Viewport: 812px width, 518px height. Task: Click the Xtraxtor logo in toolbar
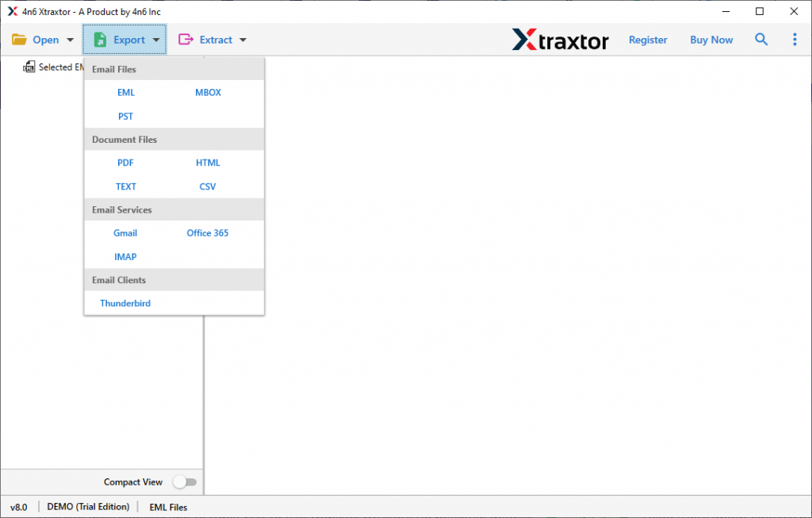coord(560,40)
